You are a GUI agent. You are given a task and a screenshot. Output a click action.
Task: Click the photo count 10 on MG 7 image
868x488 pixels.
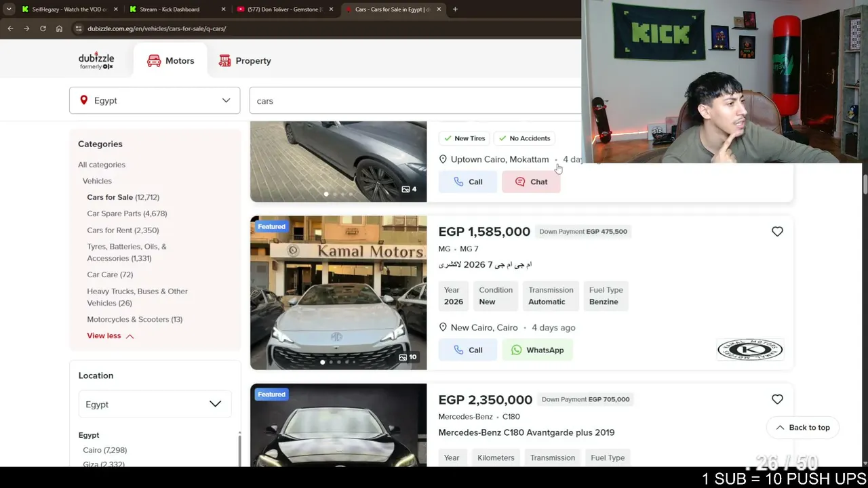[408, 357]
